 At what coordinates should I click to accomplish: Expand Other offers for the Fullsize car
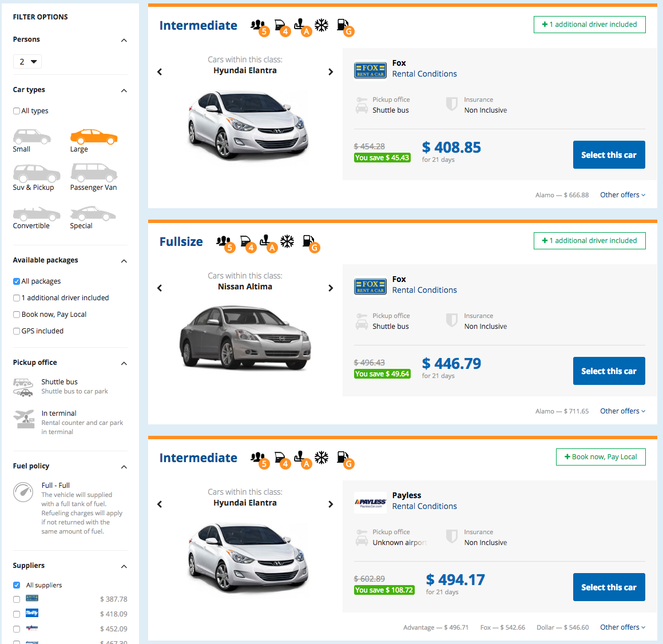622,411
